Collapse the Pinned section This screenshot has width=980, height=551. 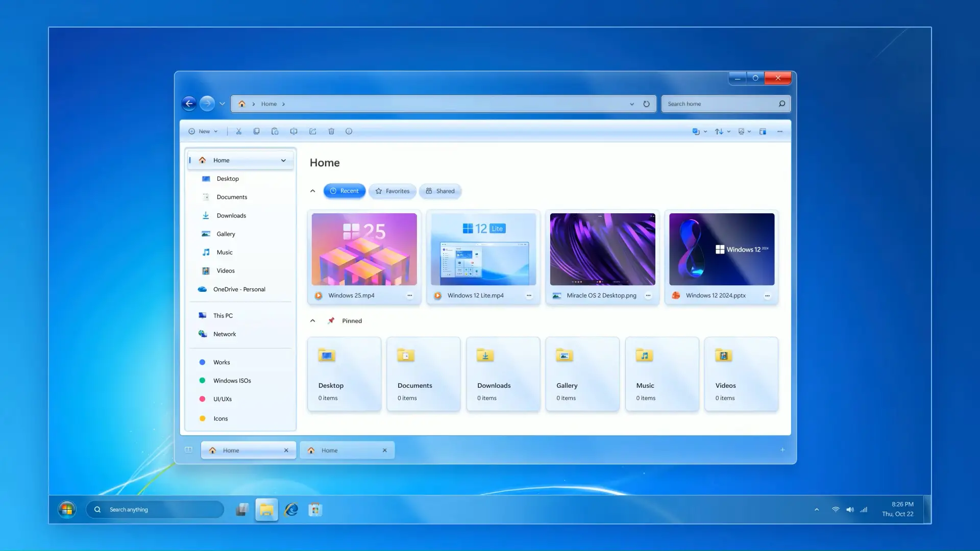click(x=313, y=320)
